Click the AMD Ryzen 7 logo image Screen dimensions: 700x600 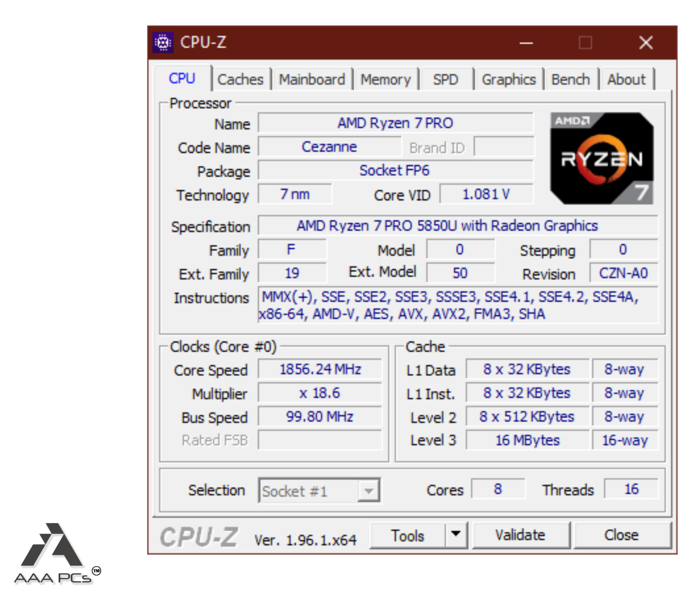click(x=602, y=158)
